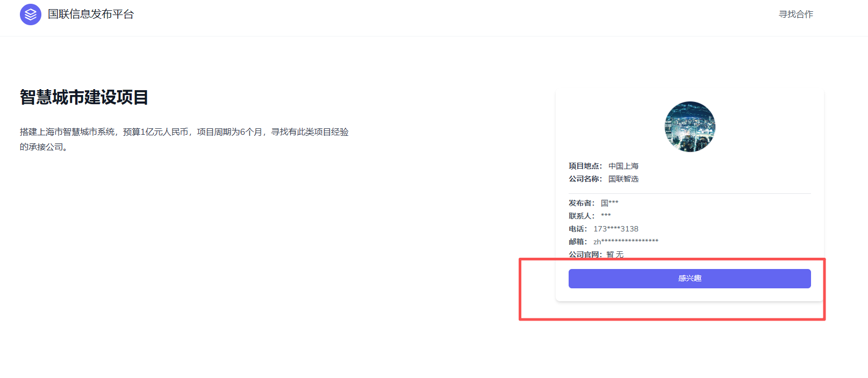This screenshot has height=378, width=868.
Task: Click the 智慧城市建设项目 heading
Action: (x=84, y=97)
